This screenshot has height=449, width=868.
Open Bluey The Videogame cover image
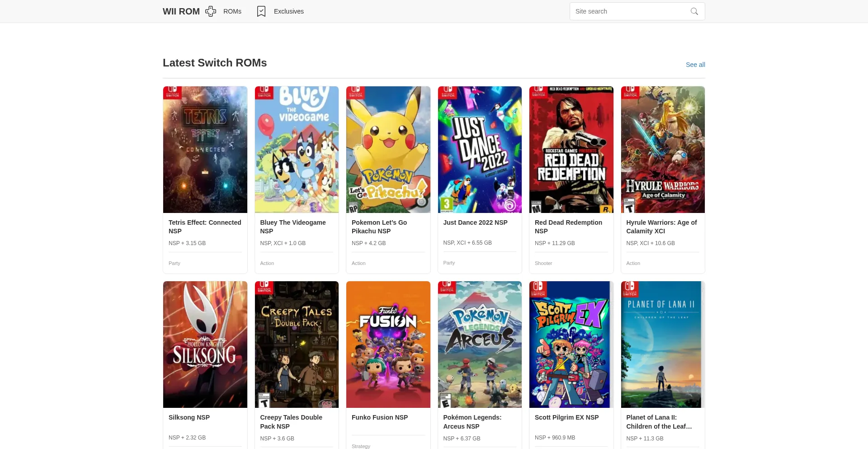click(x=297, y=150)
